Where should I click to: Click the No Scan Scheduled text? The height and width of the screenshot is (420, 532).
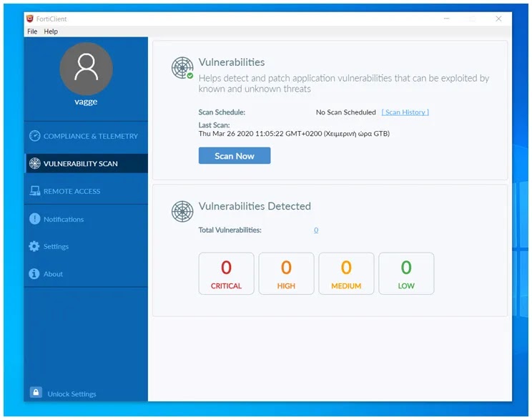click(346, 112)
